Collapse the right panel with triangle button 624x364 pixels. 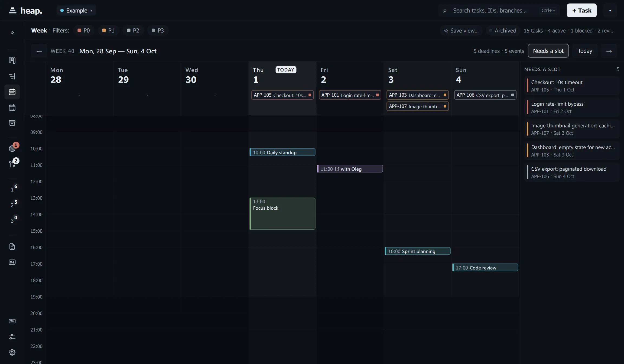pos(610,11)
